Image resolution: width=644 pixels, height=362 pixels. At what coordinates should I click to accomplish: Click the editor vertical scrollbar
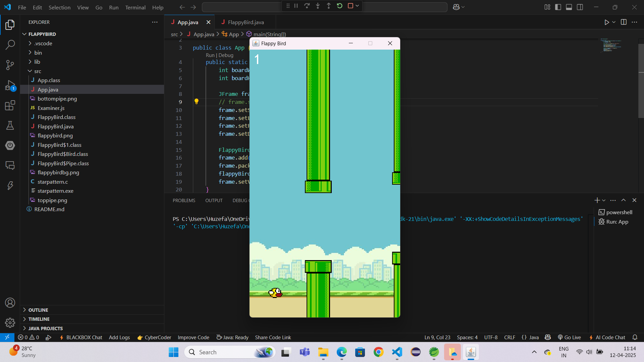click(x=641, y=80)
